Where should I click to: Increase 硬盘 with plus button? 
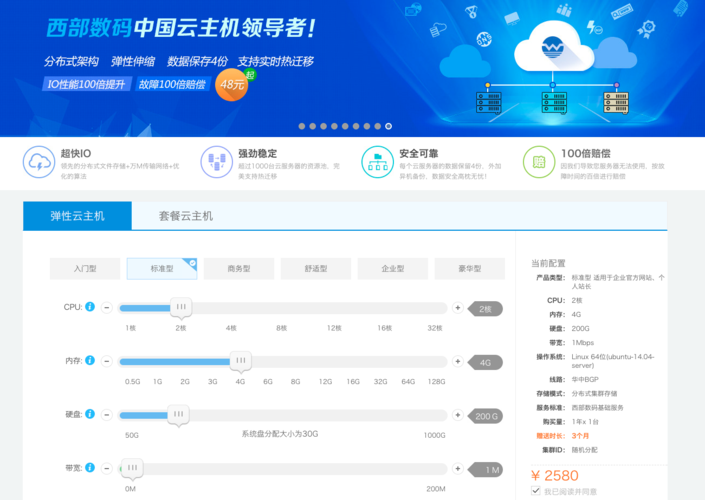(458, 415)
